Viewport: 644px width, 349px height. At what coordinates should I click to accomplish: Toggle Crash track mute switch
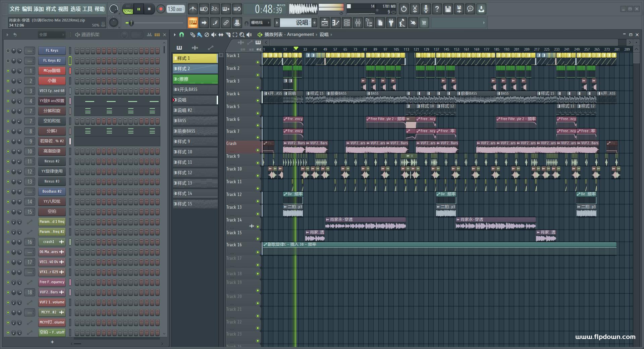click(x=258, y=150)
